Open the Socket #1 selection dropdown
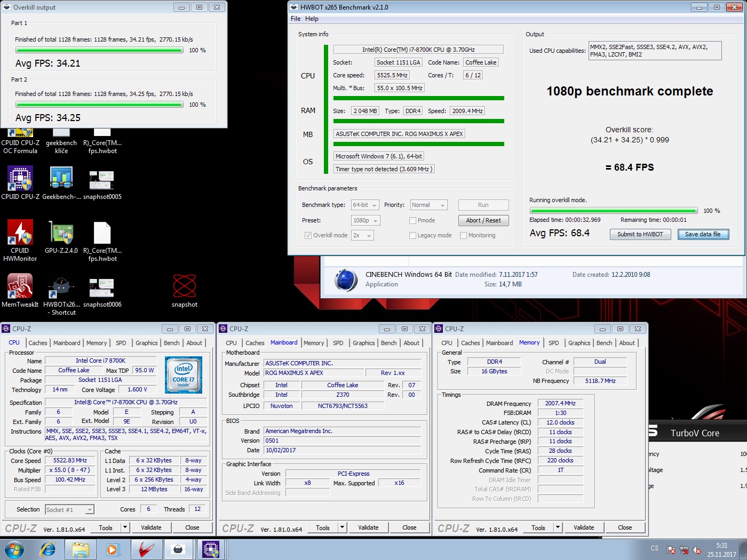 tap(70, 509)
